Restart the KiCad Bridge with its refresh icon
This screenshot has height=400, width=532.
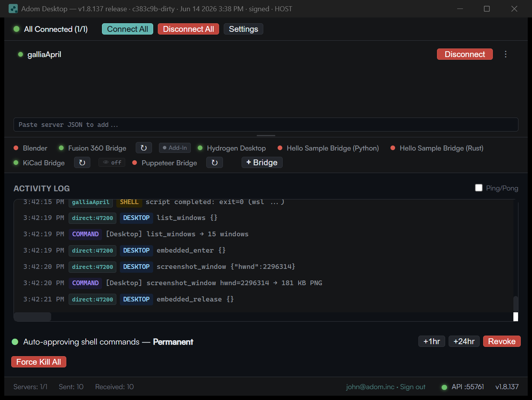[x=82, y=163]
